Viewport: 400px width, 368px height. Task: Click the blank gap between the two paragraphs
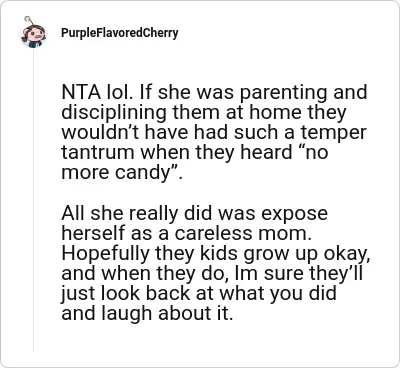pyautogui.click(x=213, y=193)
